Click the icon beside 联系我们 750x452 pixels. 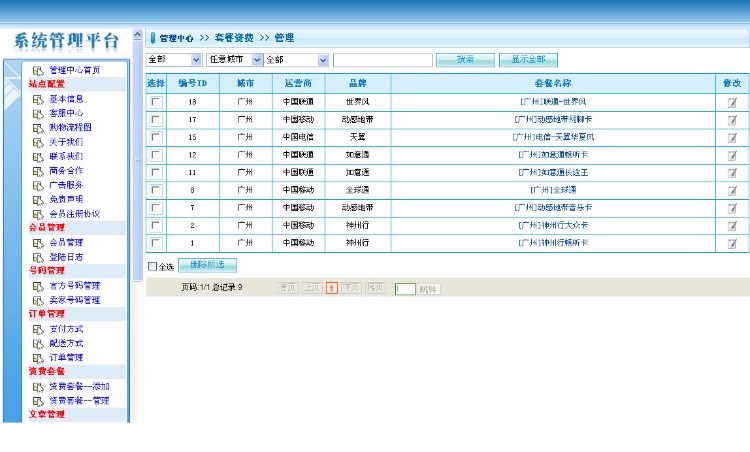(x=38, y=157)
